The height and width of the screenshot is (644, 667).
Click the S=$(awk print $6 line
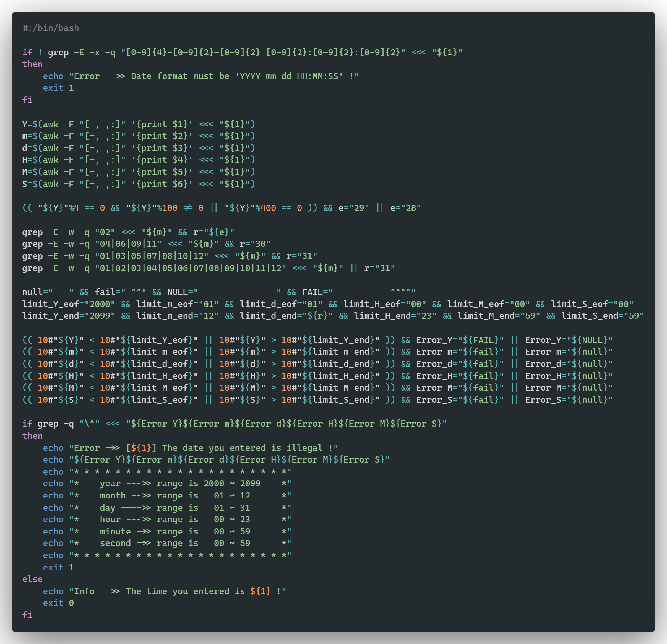138,184
